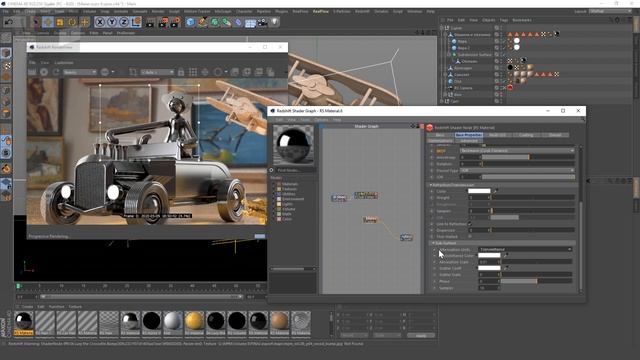Click the crop region icon in RenderView
The width and height of the screenshot is (640, 360).
click(x=133, y=72)
